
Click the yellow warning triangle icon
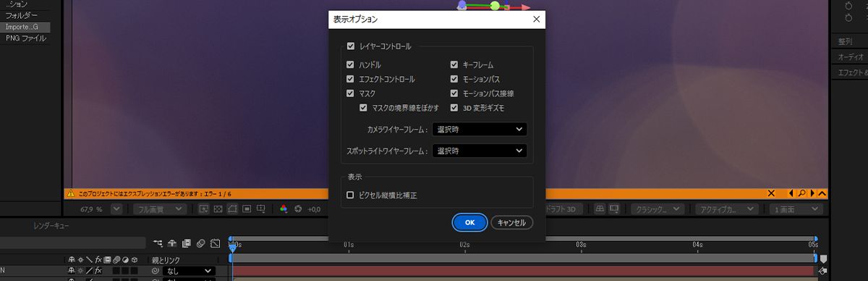point(70,193)
